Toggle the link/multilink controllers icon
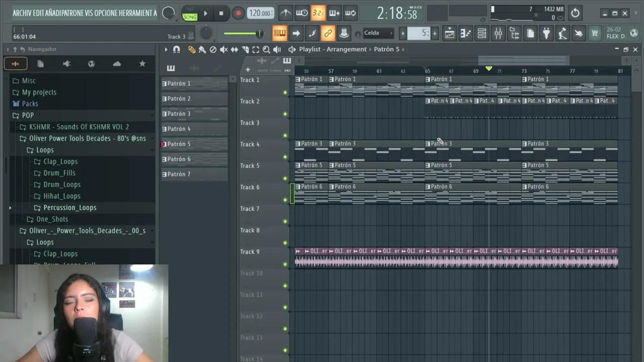The height and width of the screenshot is (362, 644). click(x=328, y=33)
